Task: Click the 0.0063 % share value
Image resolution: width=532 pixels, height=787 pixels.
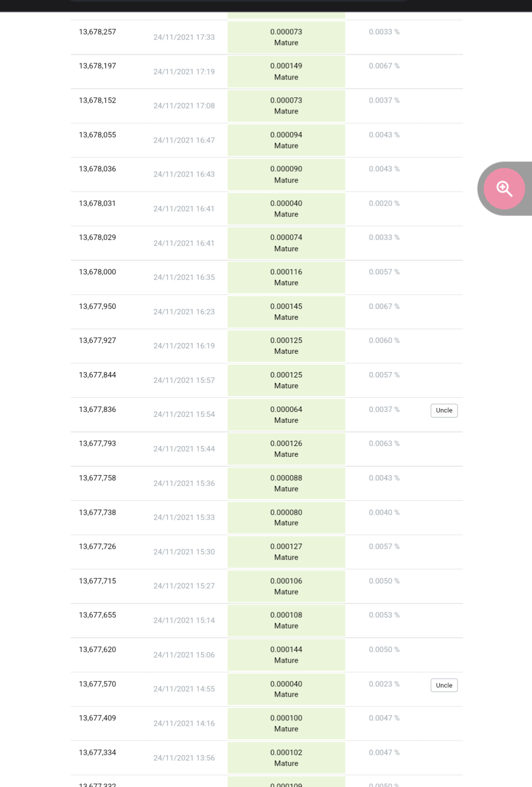Action: (384, 444)
